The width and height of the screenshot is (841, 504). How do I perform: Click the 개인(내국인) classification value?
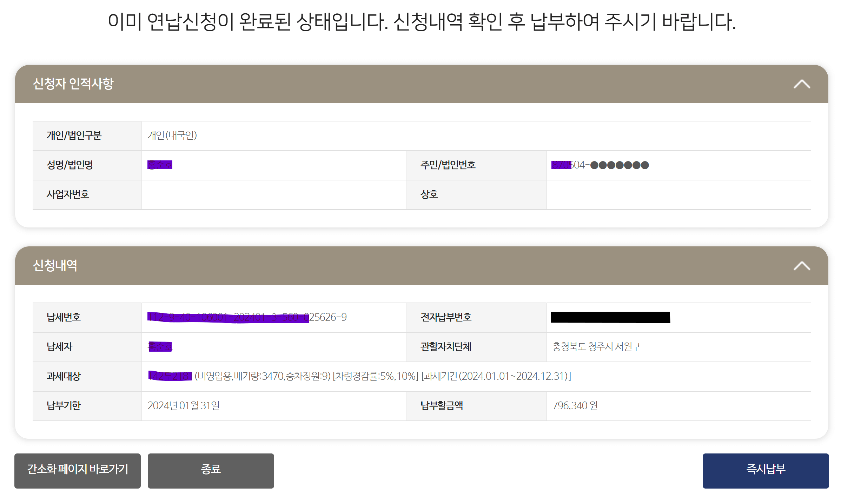click(173, 136)
